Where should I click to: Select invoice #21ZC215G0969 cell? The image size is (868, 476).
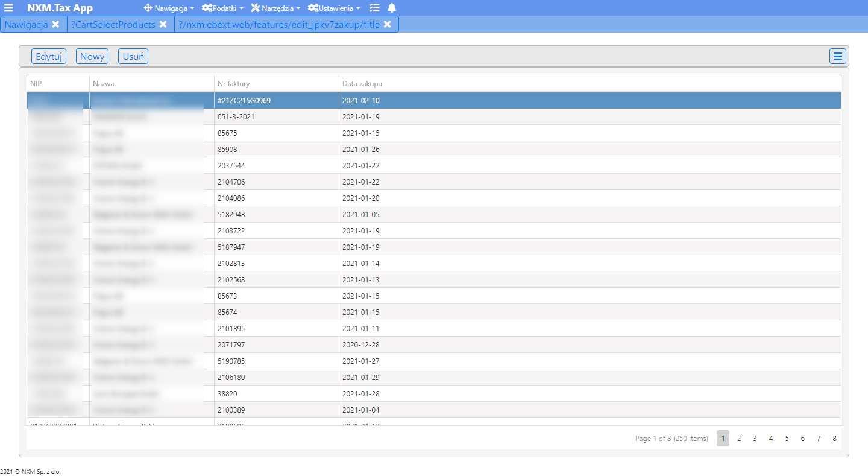coord(277,101)
